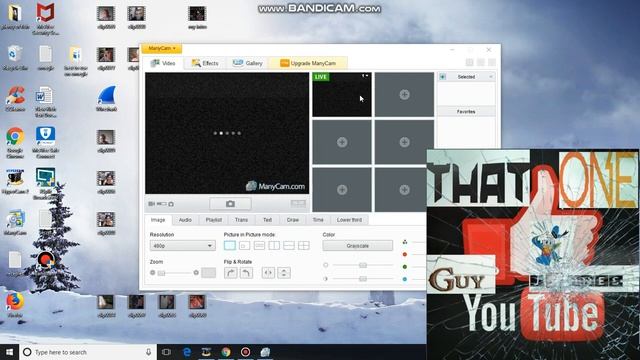Click the main ManyCam video preview area

[227, 133]
